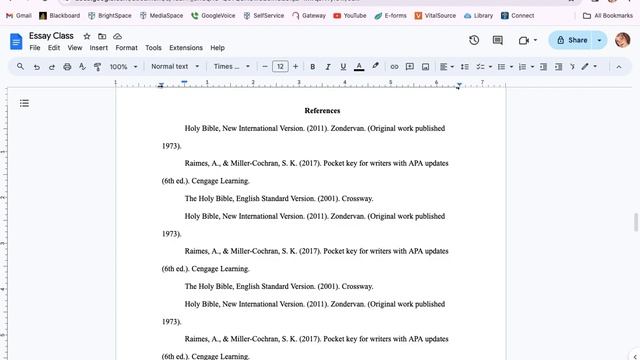Open the Tools menu

point(153,48)
